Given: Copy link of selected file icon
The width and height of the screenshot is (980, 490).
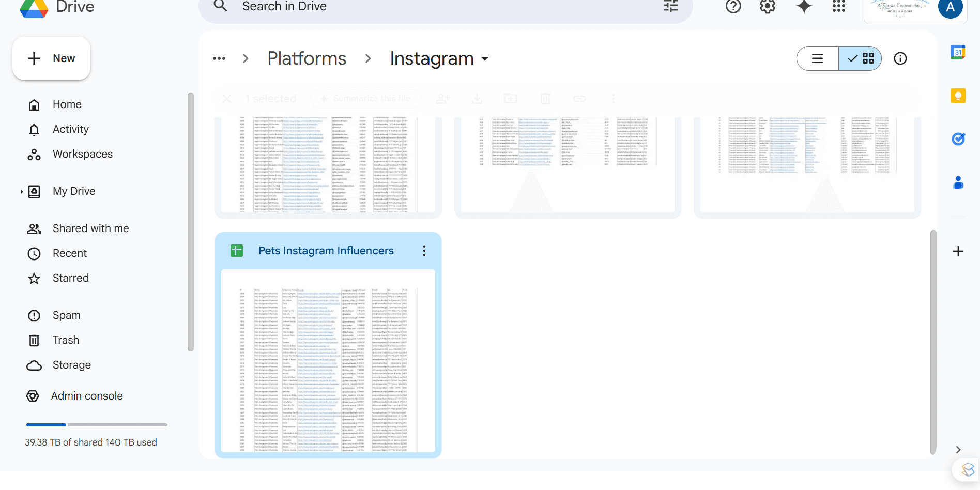Looking at the screenshot, I should tap(579, 98).
